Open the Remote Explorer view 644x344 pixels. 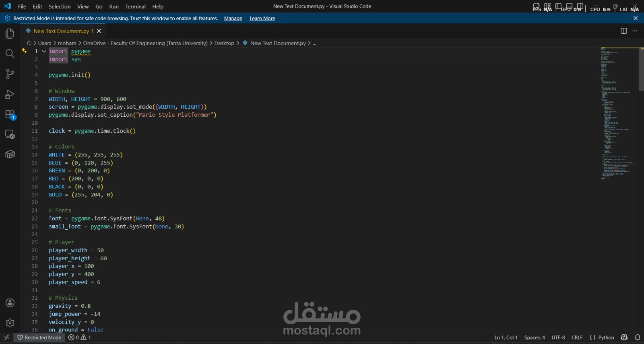tap(10, 134)
